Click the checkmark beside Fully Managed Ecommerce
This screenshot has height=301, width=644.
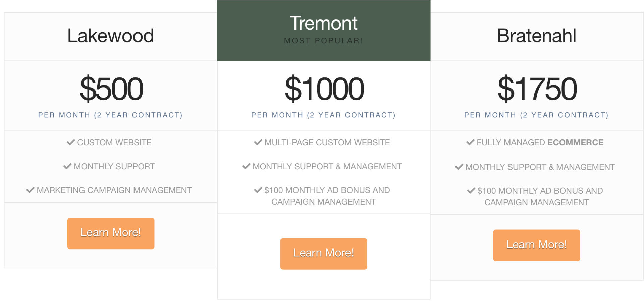click(x=470, y=142)
